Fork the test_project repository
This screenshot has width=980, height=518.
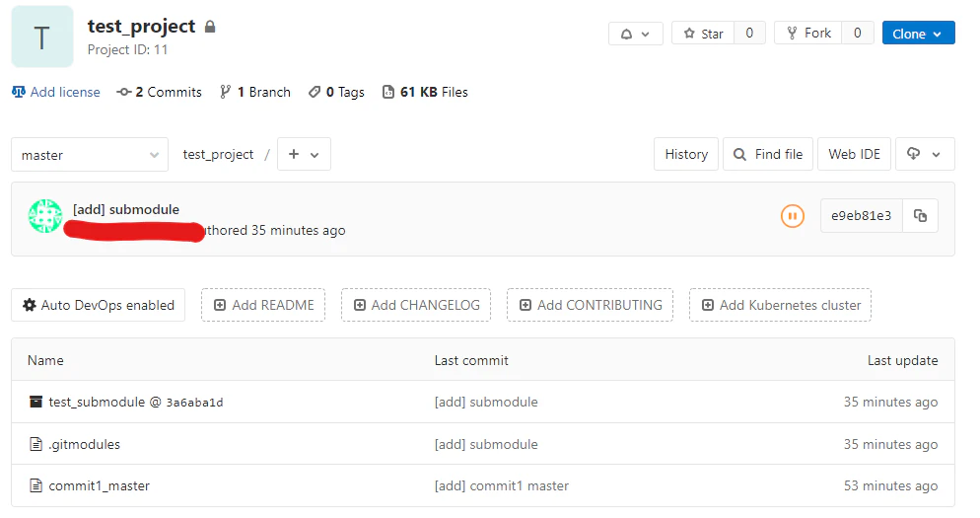point(808,34)
